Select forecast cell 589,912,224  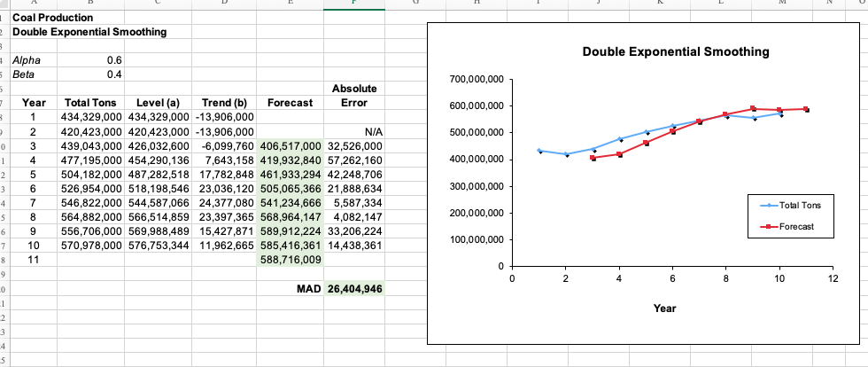[291, 232]
